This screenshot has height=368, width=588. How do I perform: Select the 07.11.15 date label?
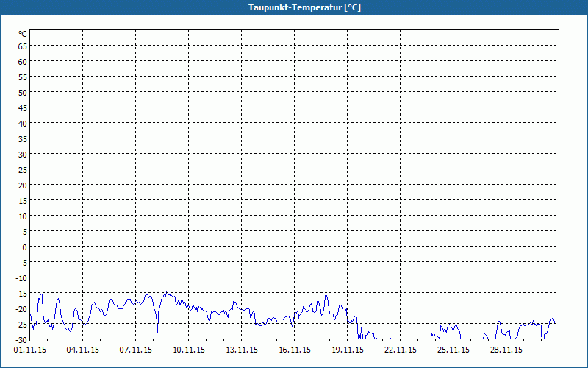tap(136, 350)
